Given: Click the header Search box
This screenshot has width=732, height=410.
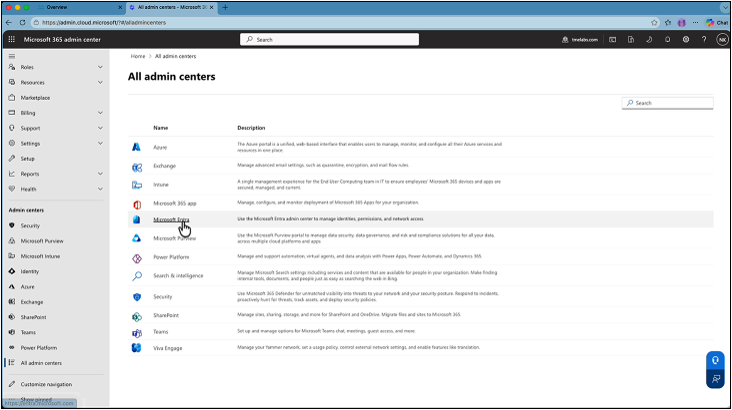Looking at the screenshot, I should pos(329,40).
